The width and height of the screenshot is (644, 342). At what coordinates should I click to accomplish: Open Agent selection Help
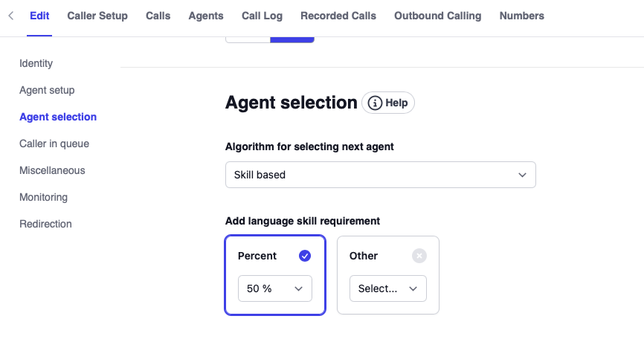point(388,103)
